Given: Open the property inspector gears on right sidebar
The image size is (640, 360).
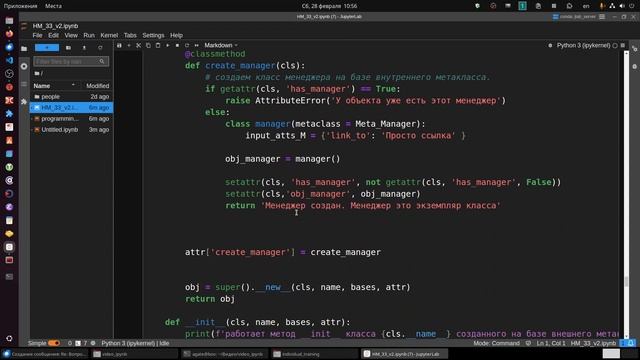Looking at the screenshot, I should point(634,49).
